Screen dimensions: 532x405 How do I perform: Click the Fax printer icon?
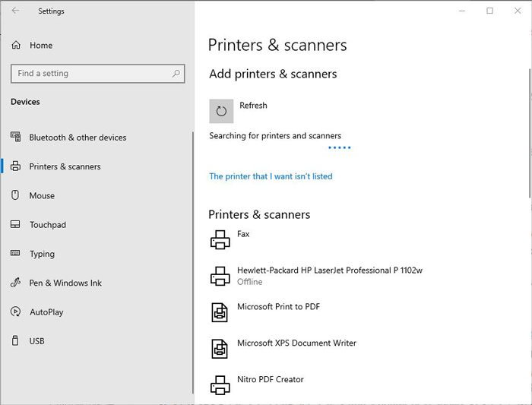(x=220, y=240)
